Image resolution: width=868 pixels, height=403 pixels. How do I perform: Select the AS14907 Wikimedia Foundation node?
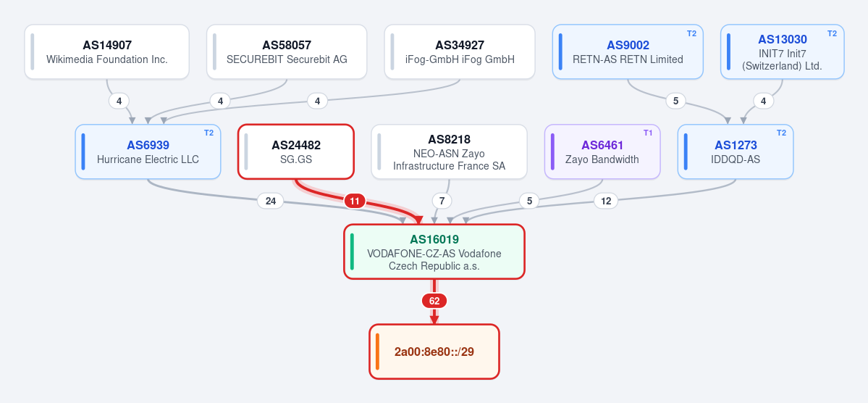tap(107, 52)
